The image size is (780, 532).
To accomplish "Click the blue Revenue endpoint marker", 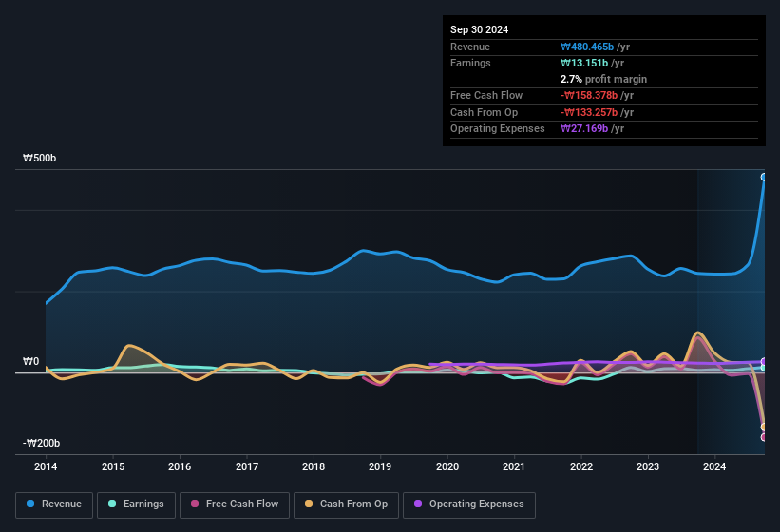I will pyautogui.click(x=764, y=177).
